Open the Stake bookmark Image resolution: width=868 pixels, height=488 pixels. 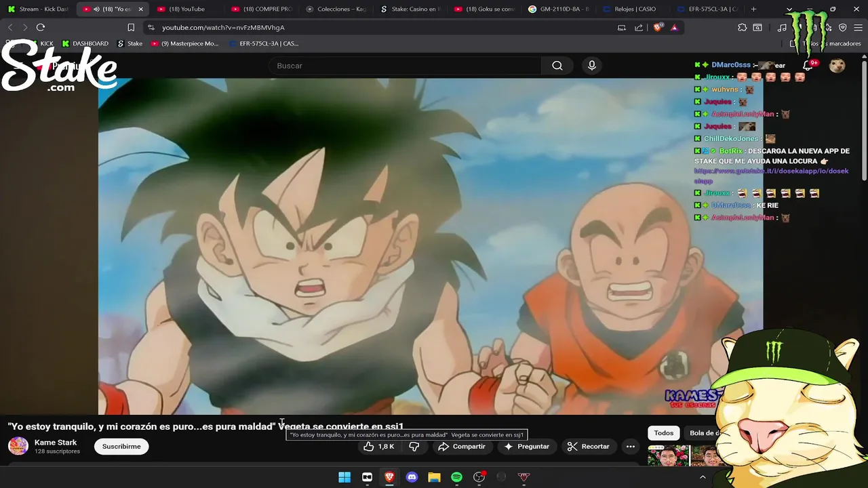(x=130, y=43)
